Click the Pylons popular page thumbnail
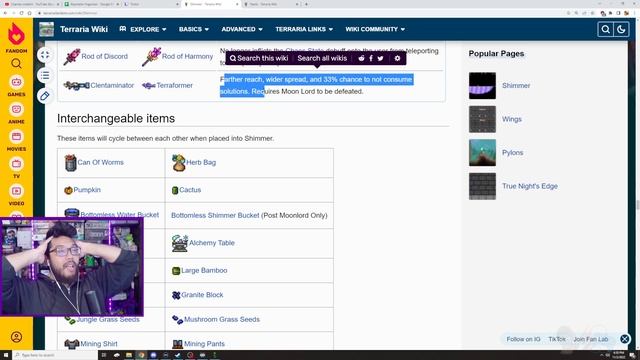 (x=482, y=153)
